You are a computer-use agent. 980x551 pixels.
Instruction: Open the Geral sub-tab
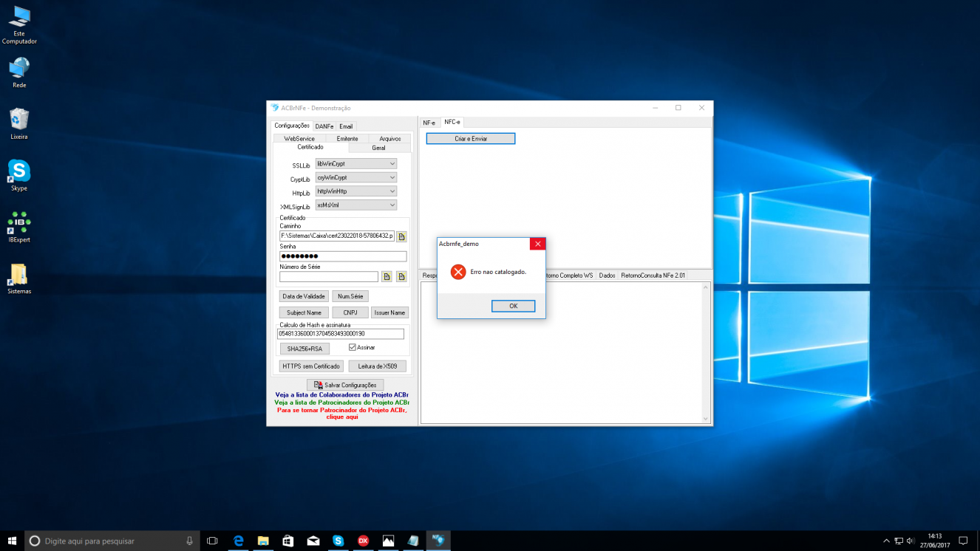click(378, 148)
